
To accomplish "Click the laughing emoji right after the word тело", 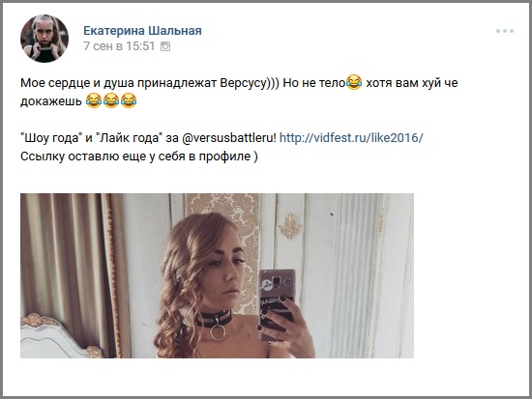I will coord(354,82).
